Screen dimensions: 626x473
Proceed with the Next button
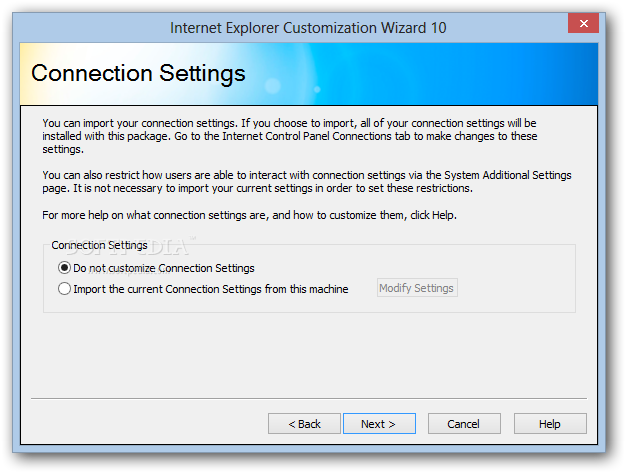379,424
